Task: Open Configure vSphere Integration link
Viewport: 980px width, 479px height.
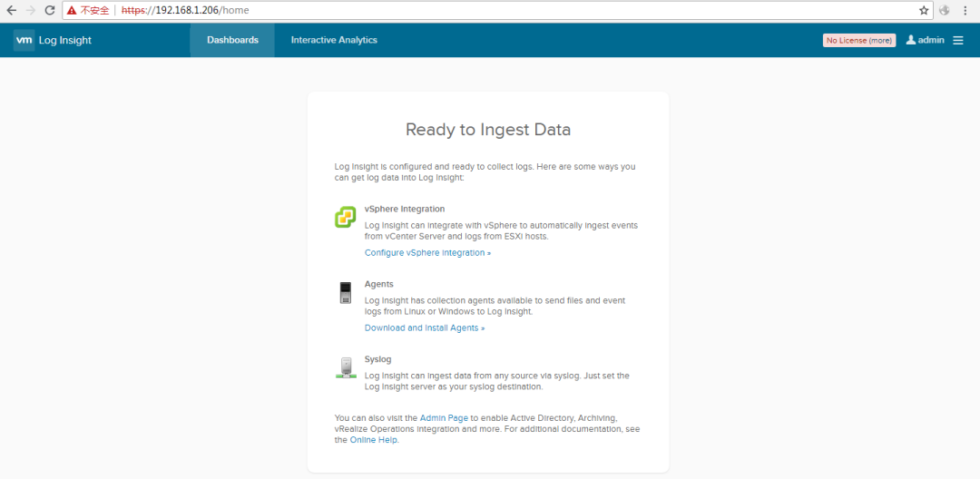Action: (x=427, y=253)
